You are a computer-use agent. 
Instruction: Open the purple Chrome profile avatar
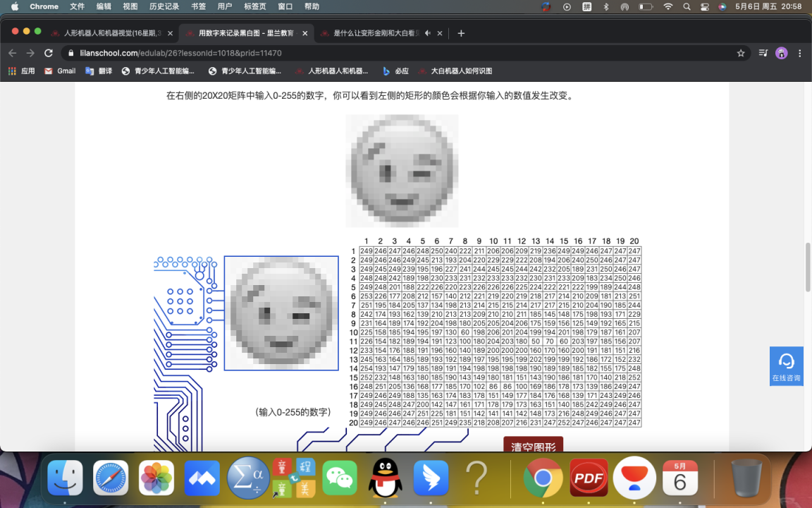point(781,53)
